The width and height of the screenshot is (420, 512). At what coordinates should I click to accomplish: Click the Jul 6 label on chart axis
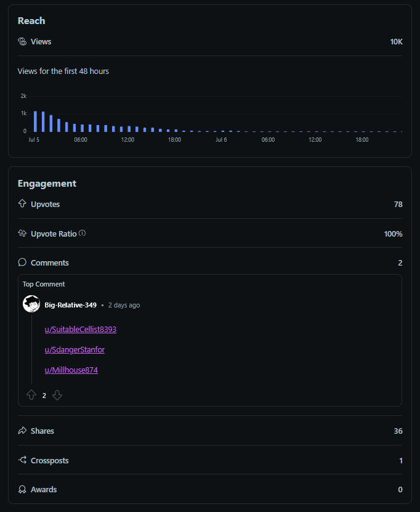tap(221, 140)
